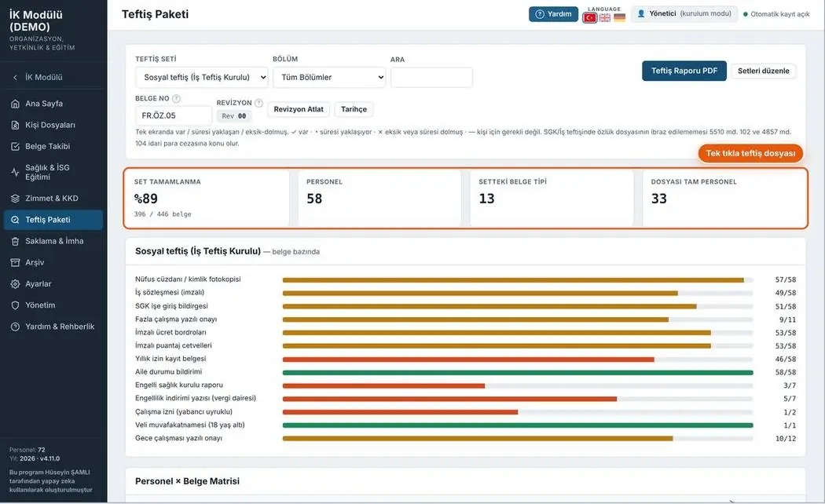The height and width of the screenshot is (504, 825).
Task: Click the blue Yardım button in the header
Action: click(x=553, y=14)
